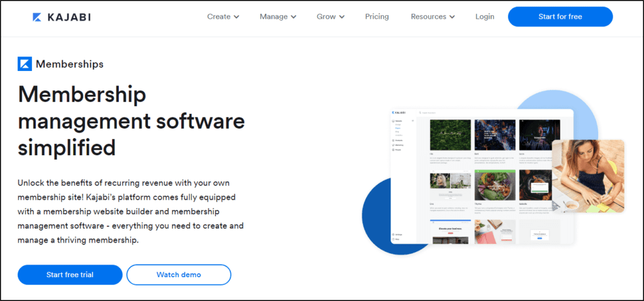Viewport: 644px width, 301px height.
Task: Select the green foliage theme thumbnail
Action: [450, 134]
